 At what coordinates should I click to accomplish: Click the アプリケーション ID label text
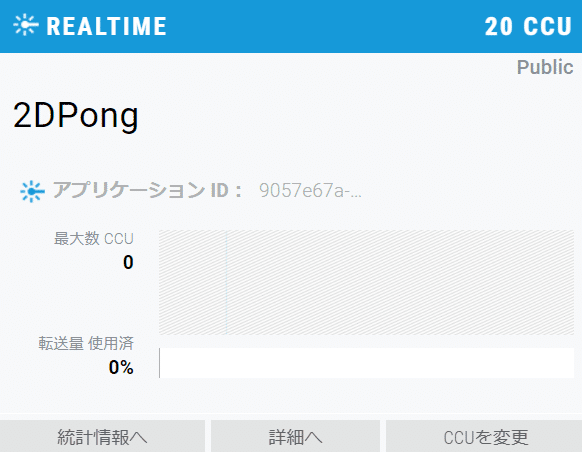point(147,190)
